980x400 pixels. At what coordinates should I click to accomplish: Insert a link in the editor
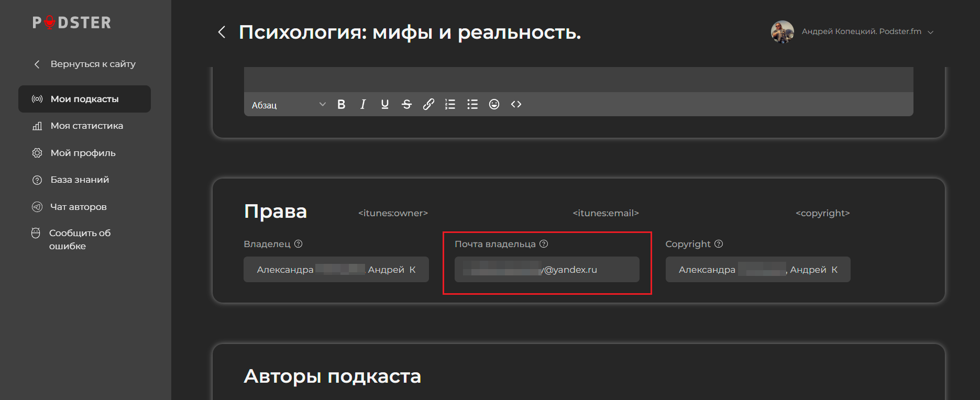pyautogui.click(x=428, y=104)
